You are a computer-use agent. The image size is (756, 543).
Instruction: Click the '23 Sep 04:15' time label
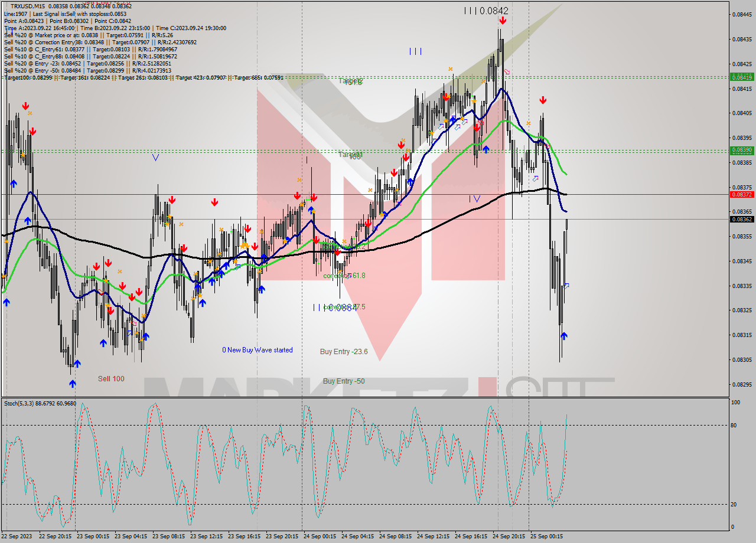click(131, 537)
